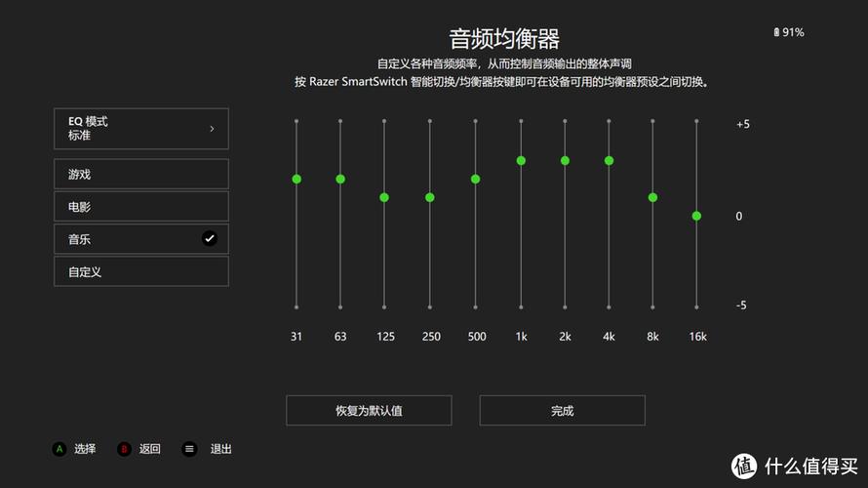Click the 8k frequency label
This screenshot has width=868, height=488.
pos(652,336)
